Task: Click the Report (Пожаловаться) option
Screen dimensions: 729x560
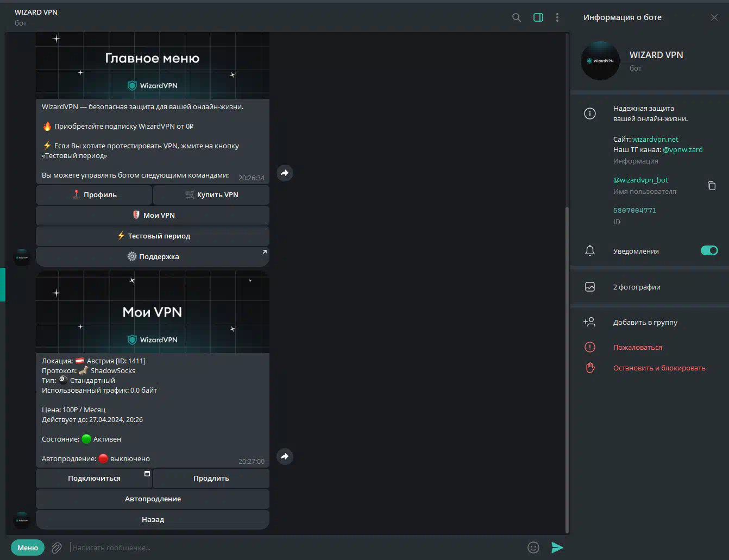Action: pos(650,347)
